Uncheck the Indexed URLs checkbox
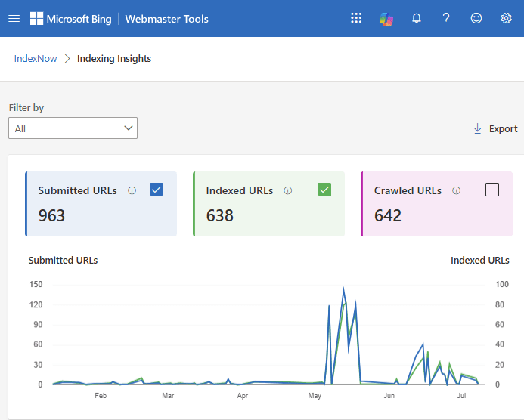Image resolution: width=524 pixels, height=420 pixels. (x=324, y=190)
